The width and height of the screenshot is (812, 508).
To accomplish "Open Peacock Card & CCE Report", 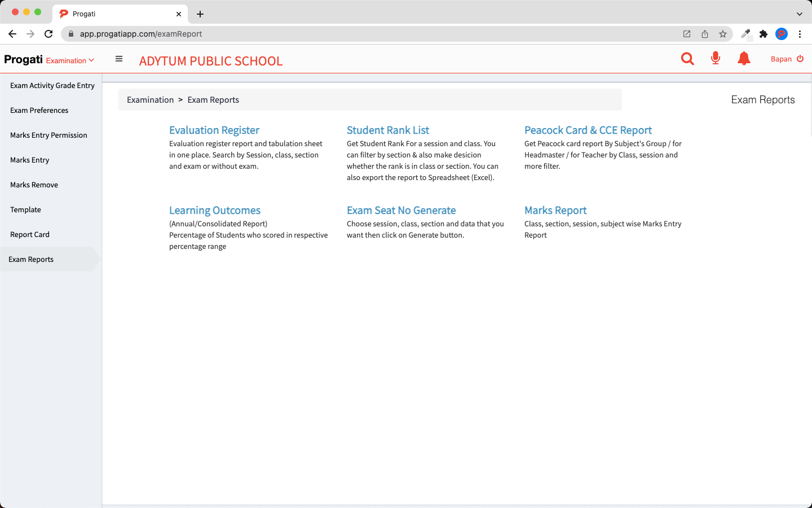I will click(588, 130).
